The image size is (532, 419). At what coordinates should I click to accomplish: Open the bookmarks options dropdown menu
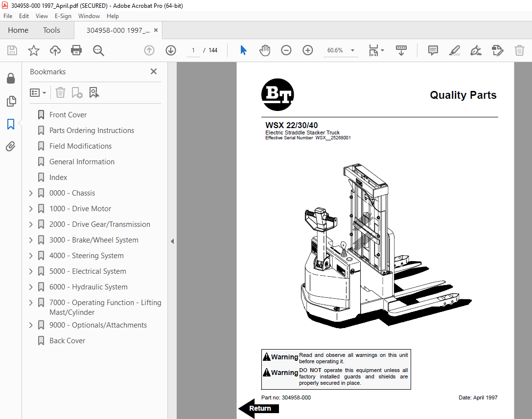(38, 92)
